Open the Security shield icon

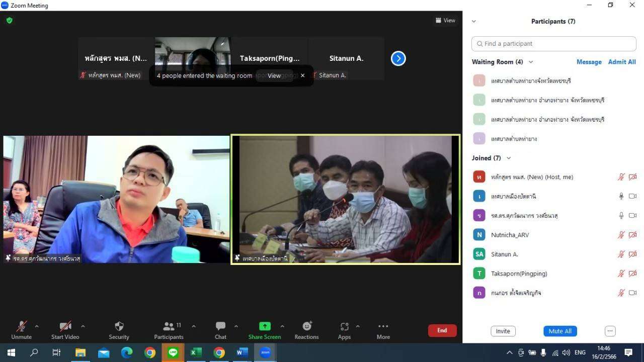click(x=119, y=327)
